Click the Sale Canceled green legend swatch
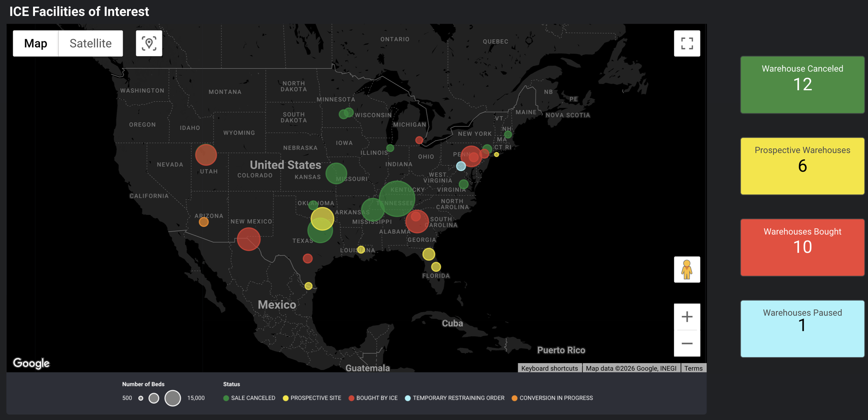 226,398
